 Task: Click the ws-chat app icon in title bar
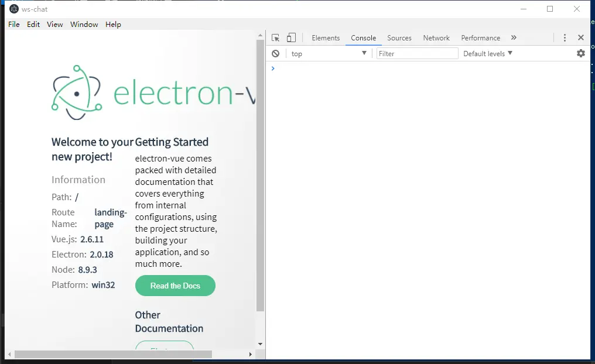13,9
